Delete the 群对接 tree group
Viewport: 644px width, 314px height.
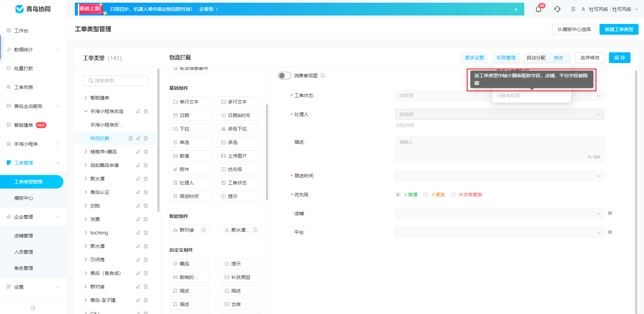[146, 287]
